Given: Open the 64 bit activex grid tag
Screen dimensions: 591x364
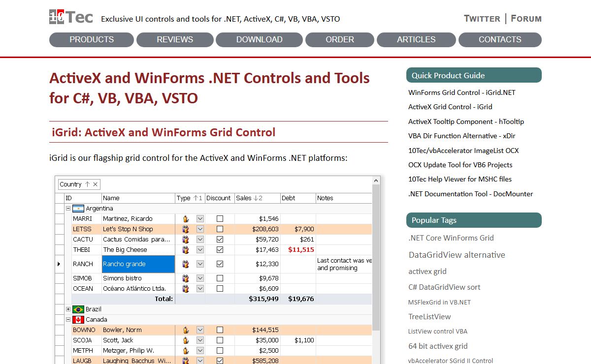Looking at the screenshot, I should (438, 346).
